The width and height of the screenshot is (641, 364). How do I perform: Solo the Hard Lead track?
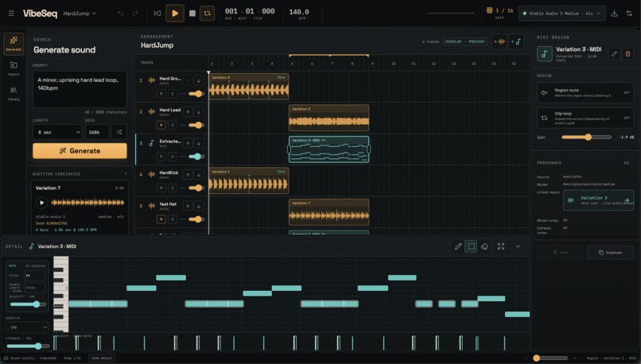coord(173,125)
